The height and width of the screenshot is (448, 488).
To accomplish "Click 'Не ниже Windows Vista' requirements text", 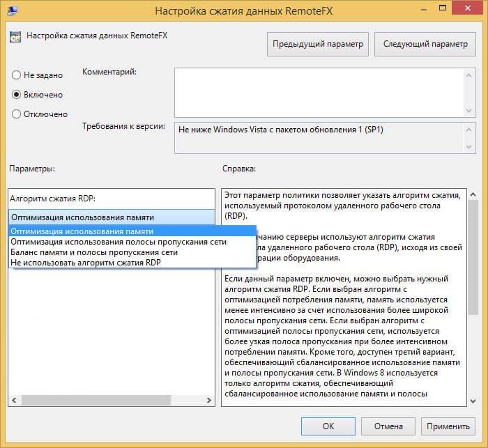I will pyautogui.click(x=281, y=130).
